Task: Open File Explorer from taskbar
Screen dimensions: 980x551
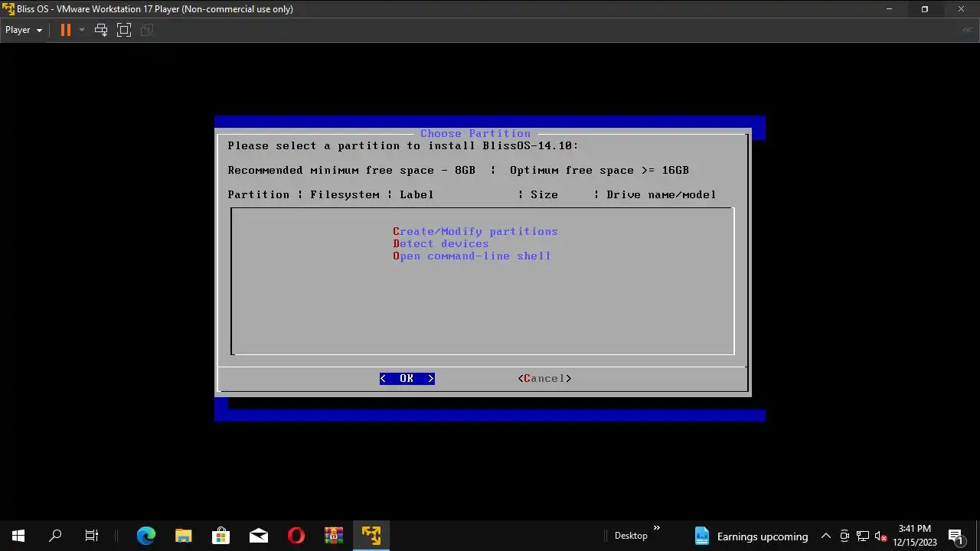Action: click(183, 536)
